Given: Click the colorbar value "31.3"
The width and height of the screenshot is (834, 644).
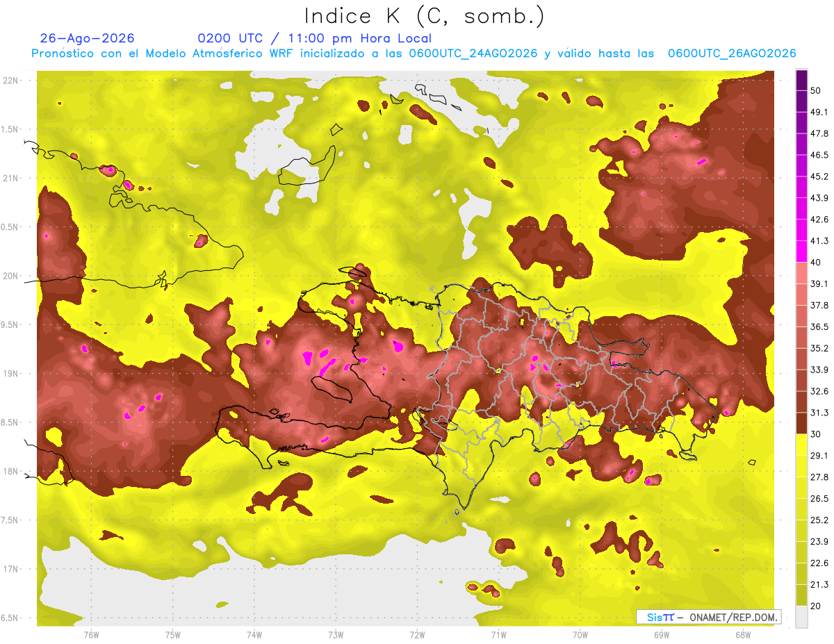Looking at the screenshot, I should [819, 413].
